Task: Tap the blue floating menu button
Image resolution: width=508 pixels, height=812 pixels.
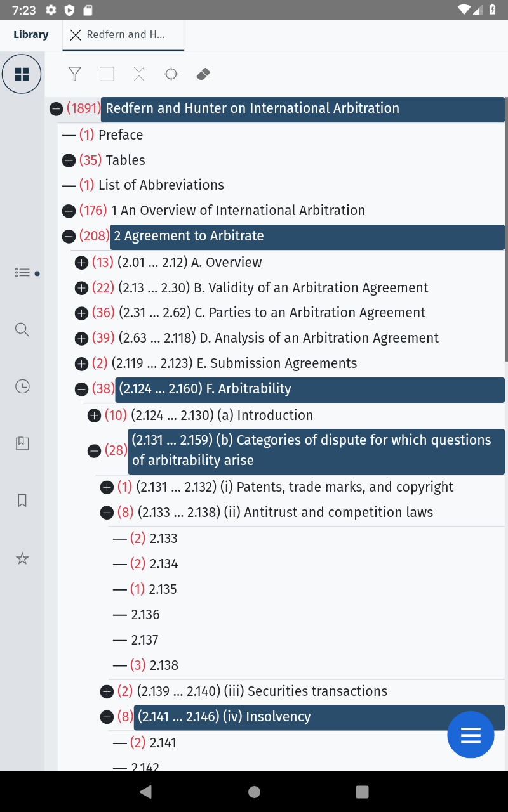Action: 470,735
